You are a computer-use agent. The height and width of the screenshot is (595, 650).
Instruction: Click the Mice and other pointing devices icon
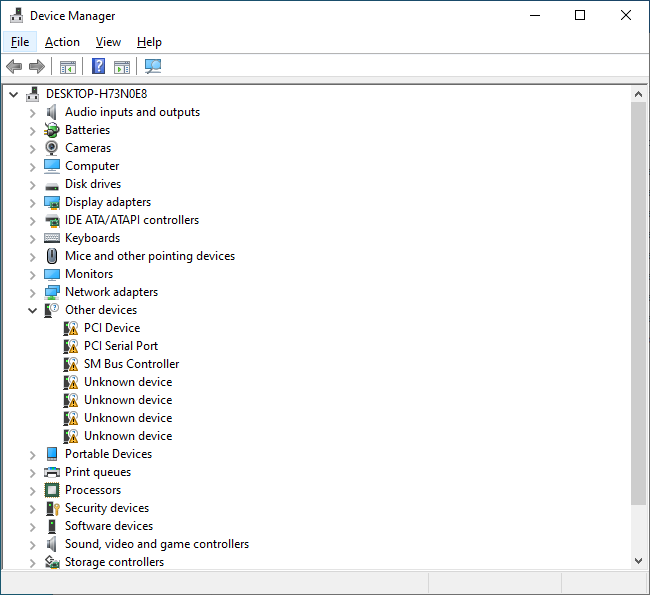tap(52, 256)
